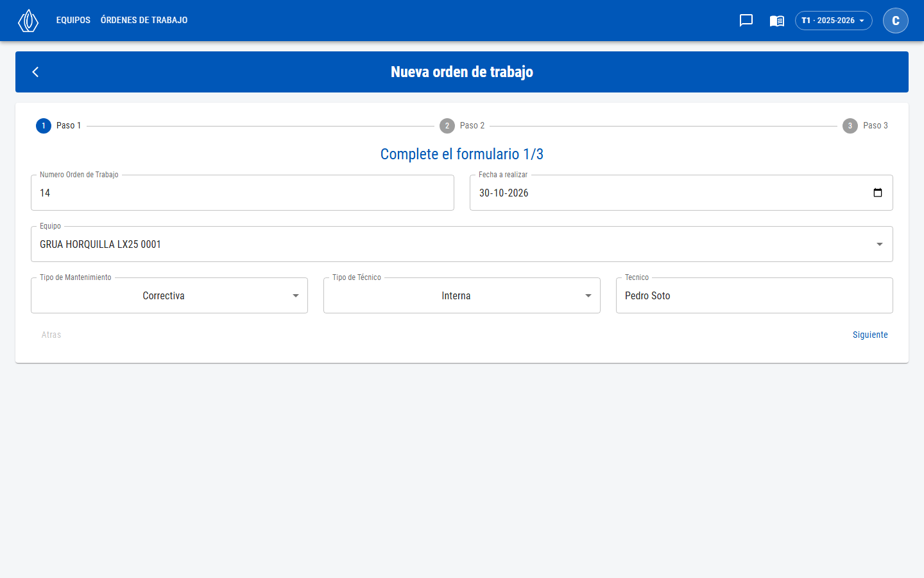Open the ÓRDENES DE TRABAJO menu

pyautogui.click(x=144, y=21)
